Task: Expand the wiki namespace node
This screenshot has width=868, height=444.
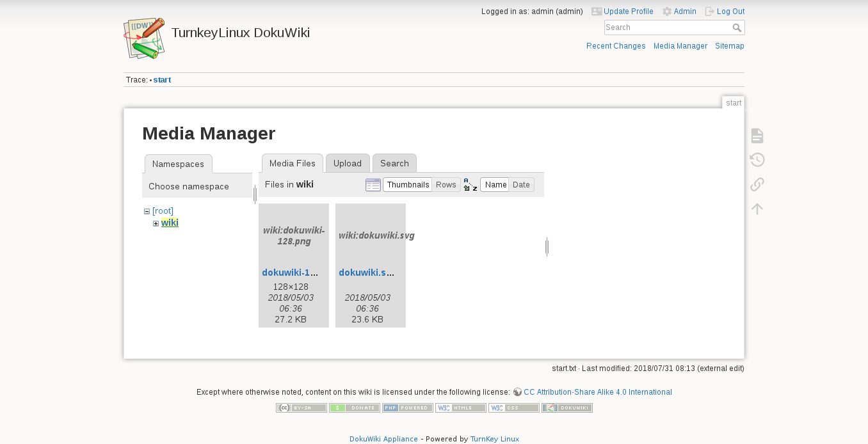Action: (x=156, y=223)
